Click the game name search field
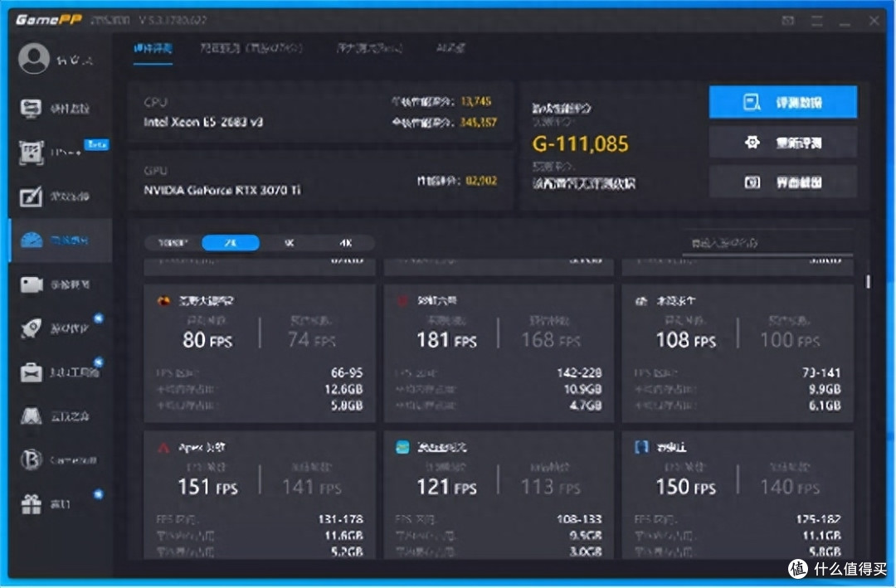The image size is (896, 588). (x=767, y=244)
